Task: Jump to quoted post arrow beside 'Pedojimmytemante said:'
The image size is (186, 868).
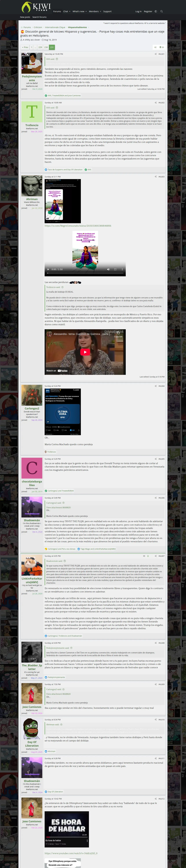Action: [71, 648]
